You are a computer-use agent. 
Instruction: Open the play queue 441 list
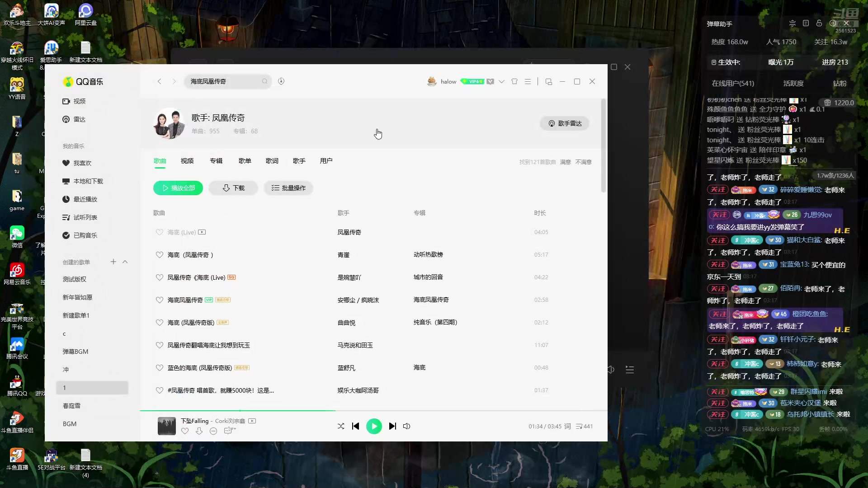[584, 426]
